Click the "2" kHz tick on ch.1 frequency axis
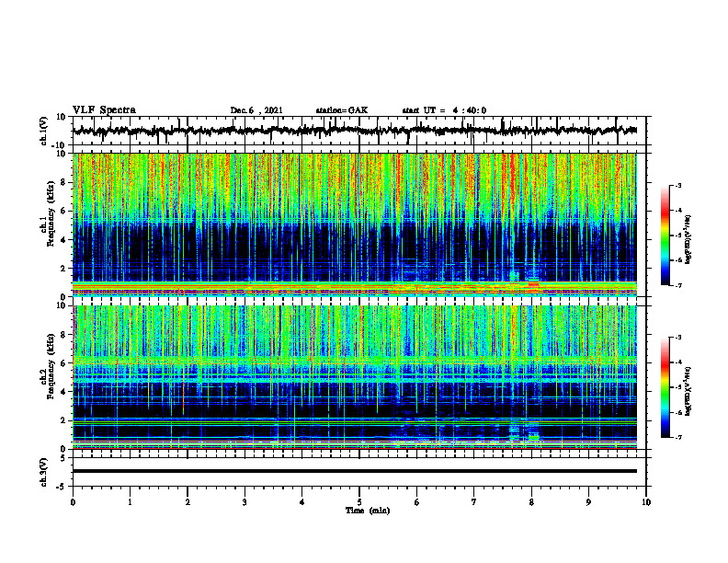Viewport: 728px width, 563px height. [x=65, y=269]
